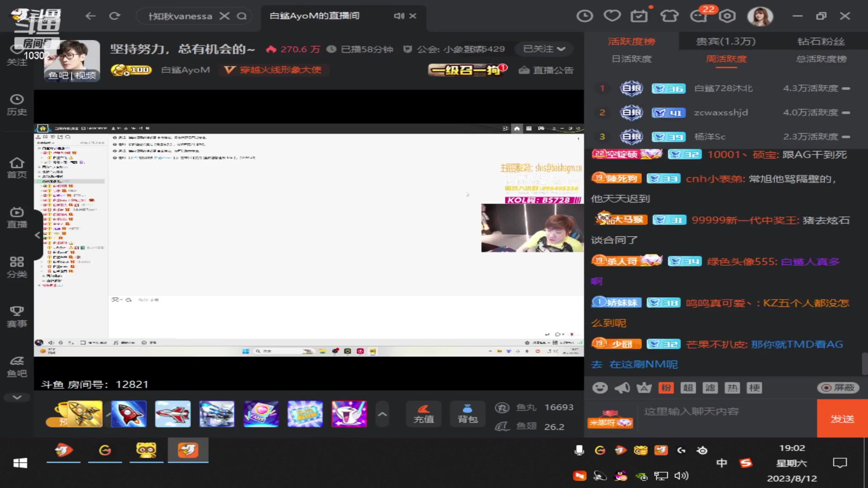868x488 pixels.
Task: Expand the gift list arrow
Action: (382, 414)
